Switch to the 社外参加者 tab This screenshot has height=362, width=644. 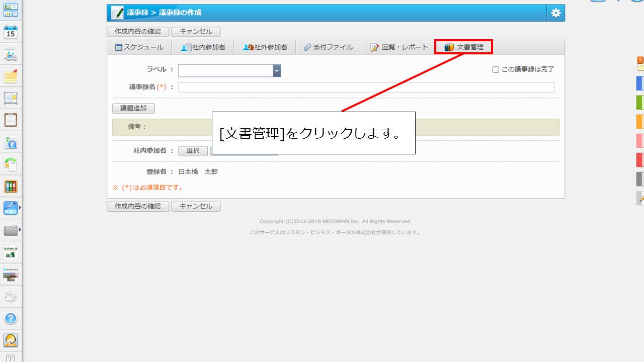265,47
